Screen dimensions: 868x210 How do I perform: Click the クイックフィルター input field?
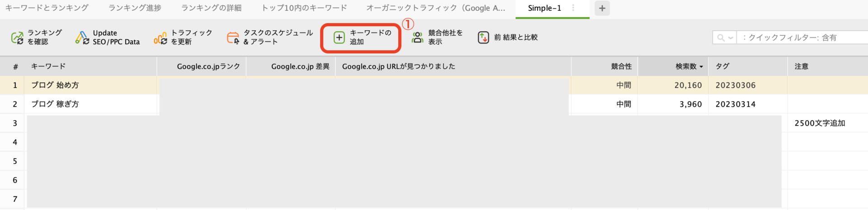[802, 37]
